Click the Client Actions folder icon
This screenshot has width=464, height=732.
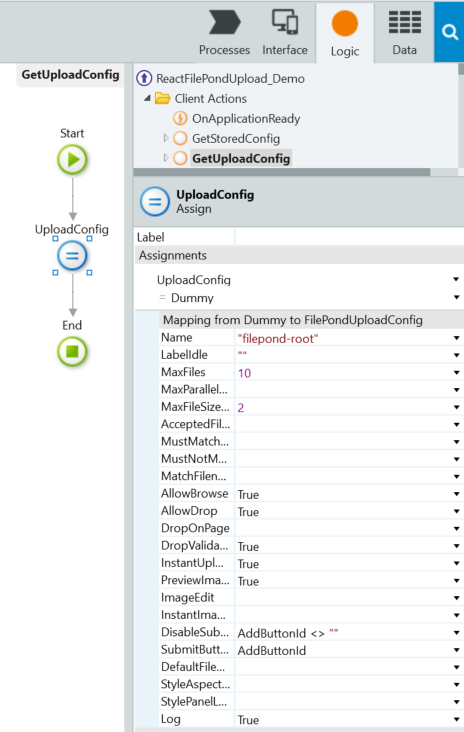pos(162,99)
